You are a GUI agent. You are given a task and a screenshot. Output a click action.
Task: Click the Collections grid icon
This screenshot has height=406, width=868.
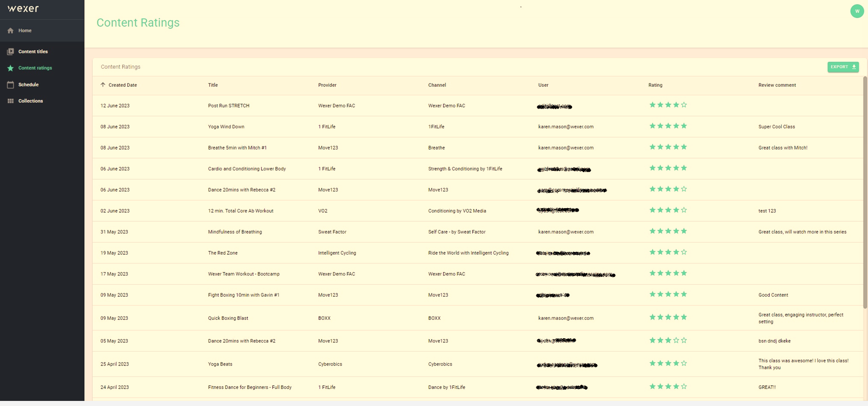click(11, 101)
